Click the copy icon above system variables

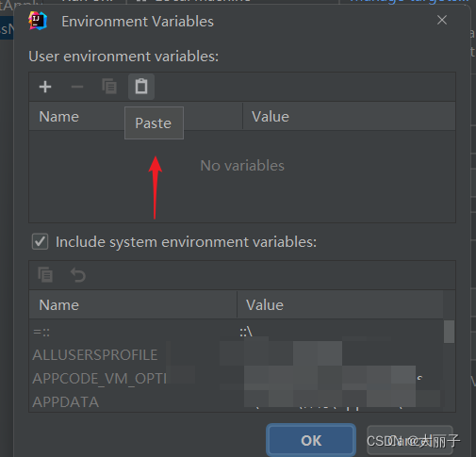click(45, 274)
